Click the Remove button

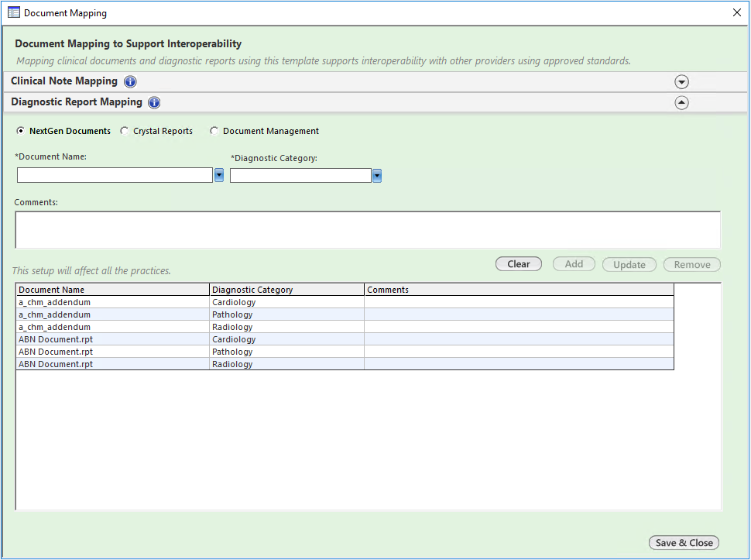[692, 264]
